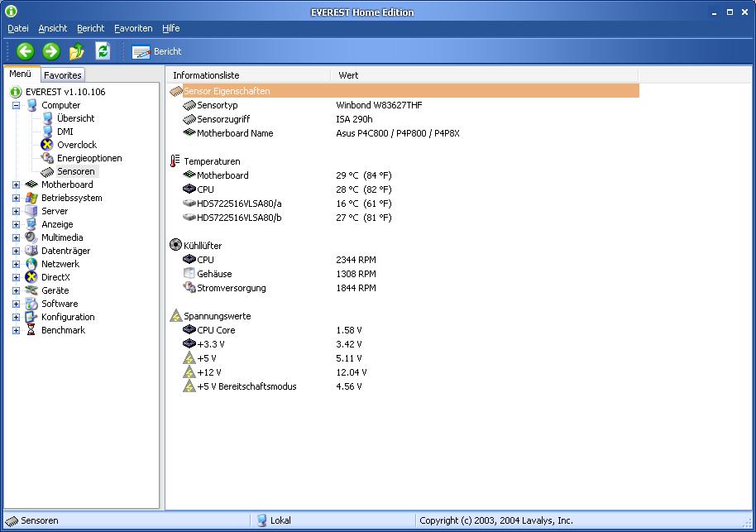Click the Spannungswerte warning-triangle icon

coord(176,316)
